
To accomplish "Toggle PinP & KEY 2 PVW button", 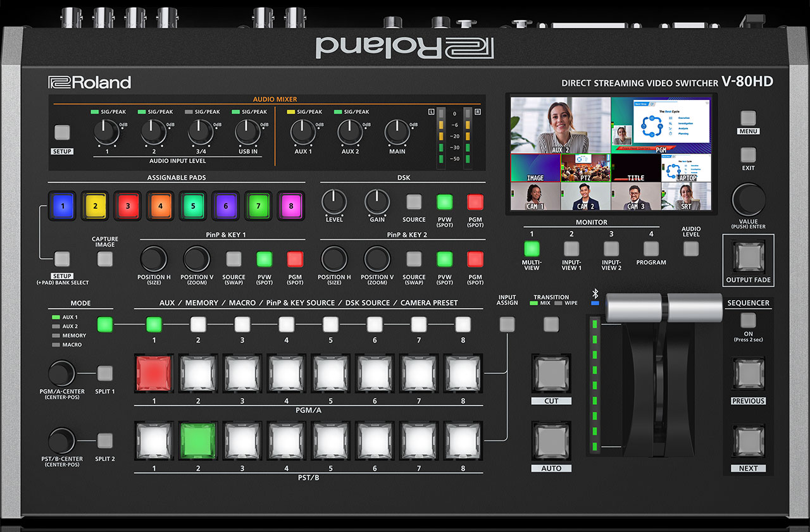I will (445, 259).
